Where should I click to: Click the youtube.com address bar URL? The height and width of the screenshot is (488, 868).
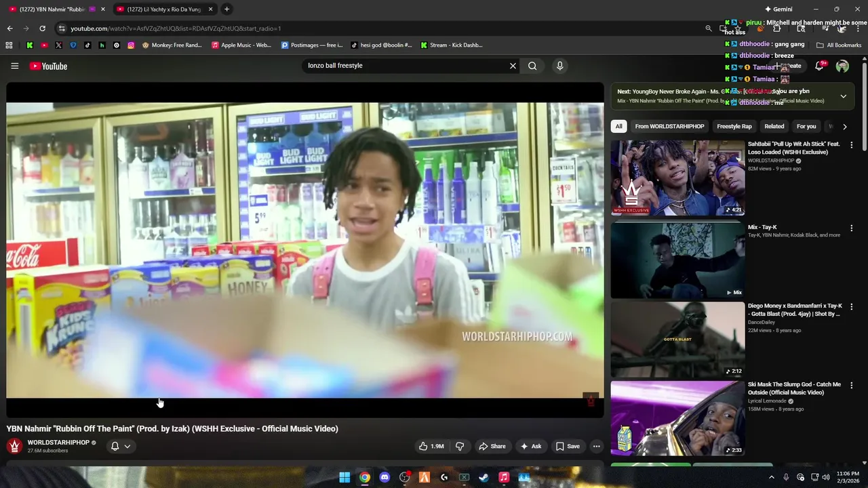coord(176,28)
